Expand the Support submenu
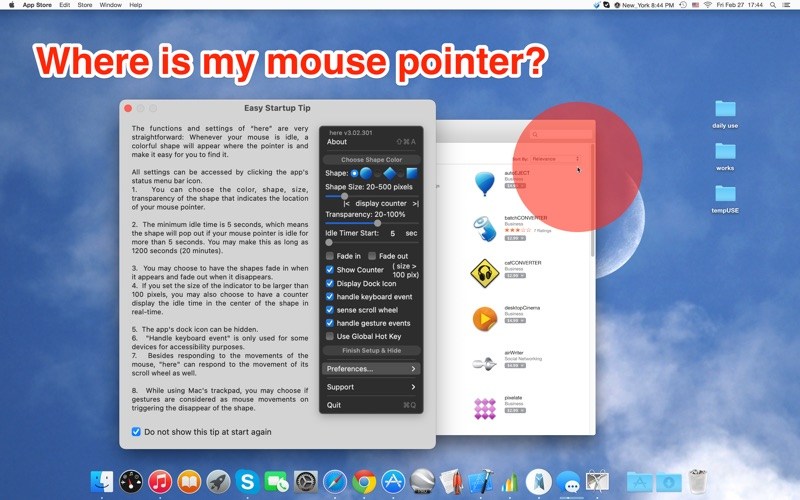 [371, 387]
